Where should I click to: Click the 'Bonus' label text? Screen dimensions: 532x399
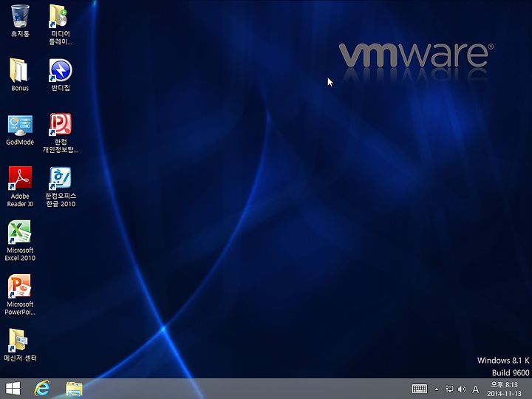[20, 88]
